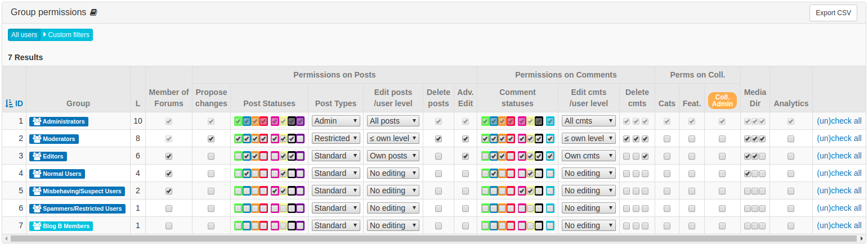The height and width of the screenshot is (245, 868).
Task: Toggle green post status checkbox for Editors
Action: pos(239,156)
